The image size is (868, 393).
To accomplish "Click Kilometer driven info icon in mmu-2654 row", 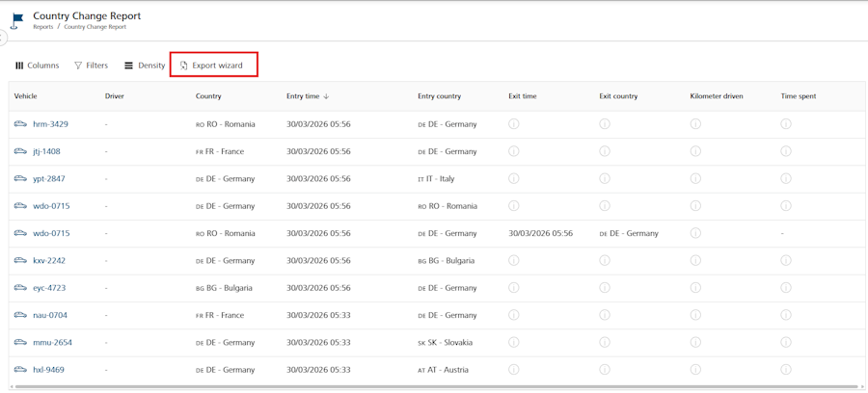I will (x=695, y=342).
